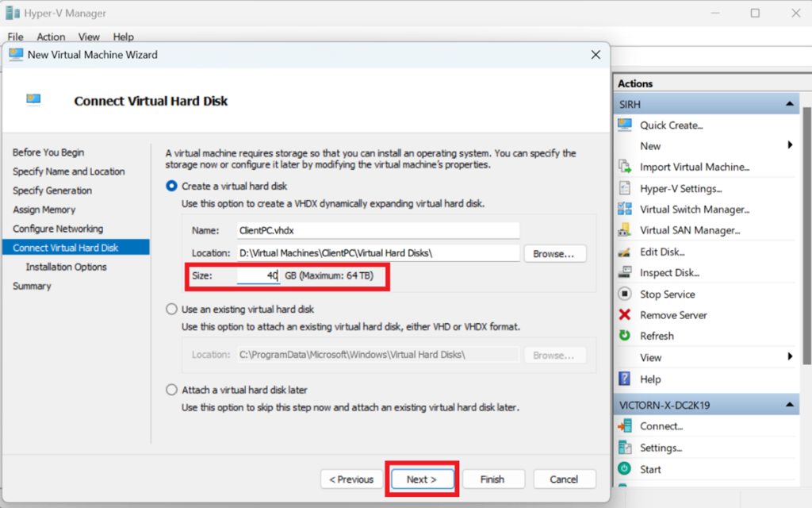Image resolution: width=812 pixels, height=508 pixels.
Task: Click Remove Server action
Action: click(673, 315)
